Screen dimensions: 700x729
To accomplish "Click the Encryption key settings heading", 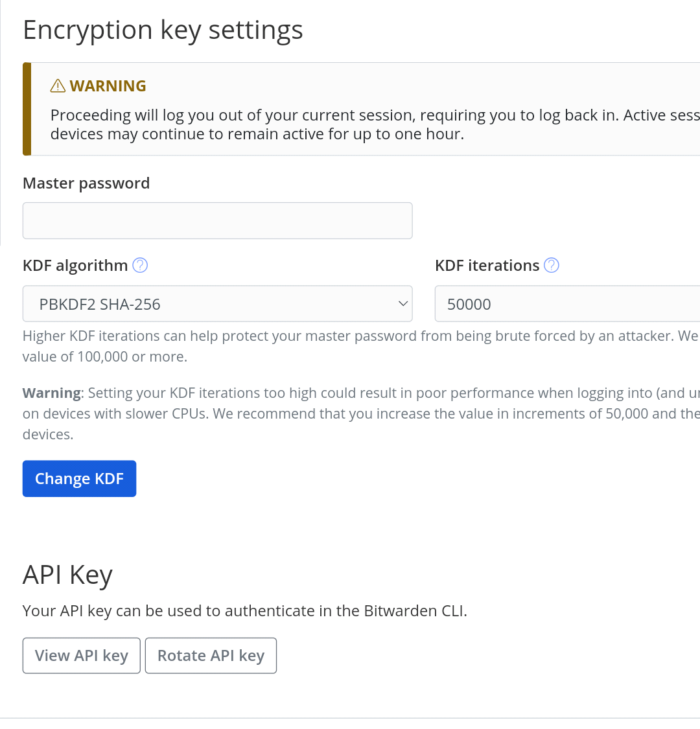I will pos(163,30).
